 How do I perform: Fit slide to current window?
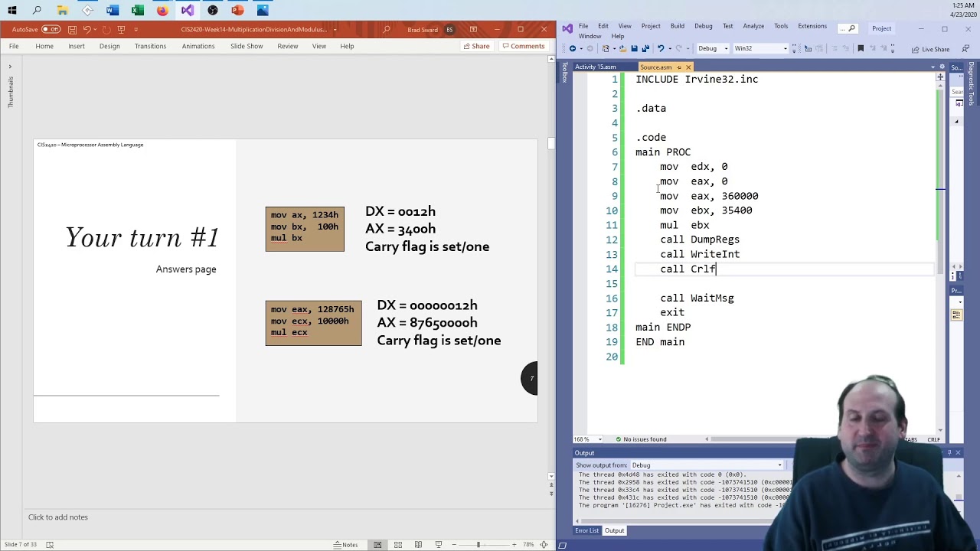tap(544, 544)
